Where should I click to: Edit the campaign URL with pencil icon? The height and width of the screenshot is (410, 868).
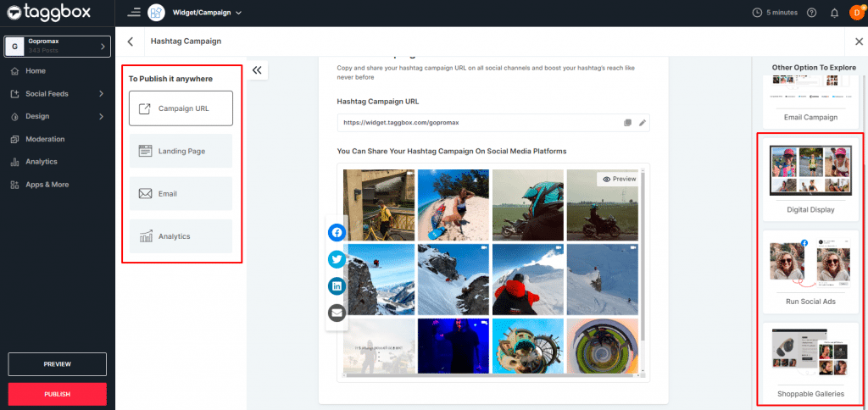pos(643,123)
